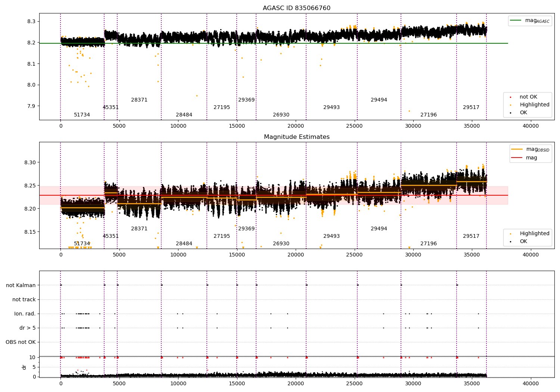Image resolution: width=560 pixels, height=392 pixels.
Task: Click OBSID 28371 label in AGASC plot
Action: [x=139, y=100]
